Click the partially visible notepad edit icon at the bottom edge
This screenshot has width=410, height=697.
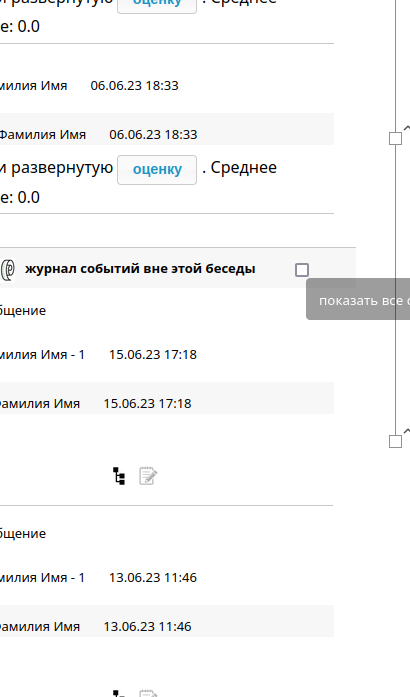click(x=148, y=693)
